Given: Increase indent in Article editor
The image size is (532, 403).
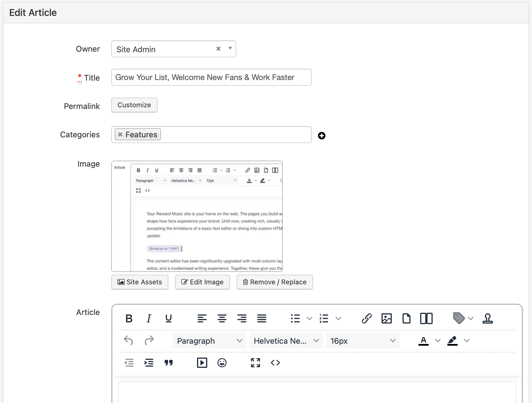Looking at the screenshot, I should pyautogui.click(x=149, y=363).
